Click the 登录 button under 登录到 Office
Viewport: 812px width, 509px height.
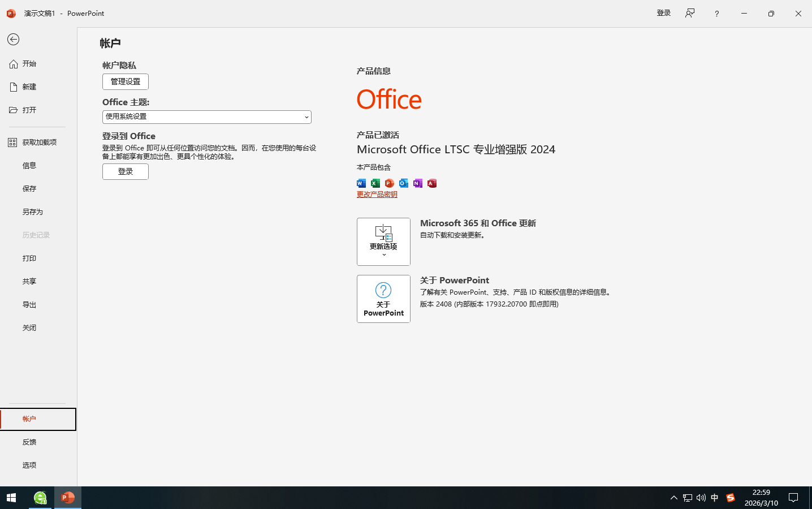point(126,171)
